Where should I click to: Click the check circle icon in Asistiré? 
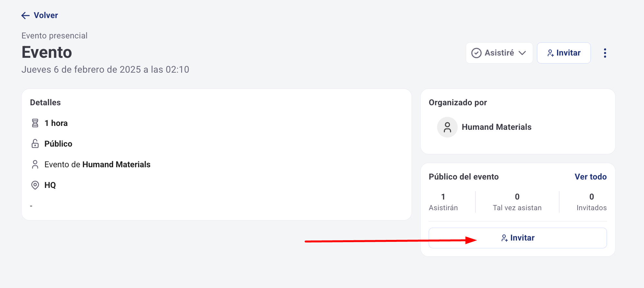click(476, 53)
